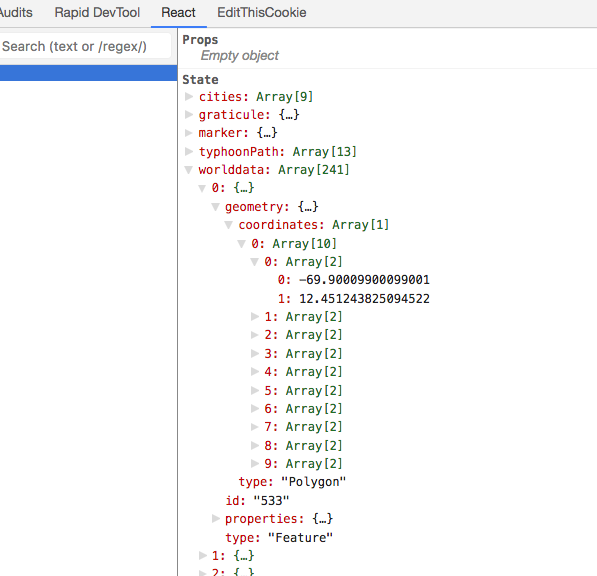The image size is (597, 576).
Task: Expand the 5: Array[2] arrow
Action: [x=255, y=390]
